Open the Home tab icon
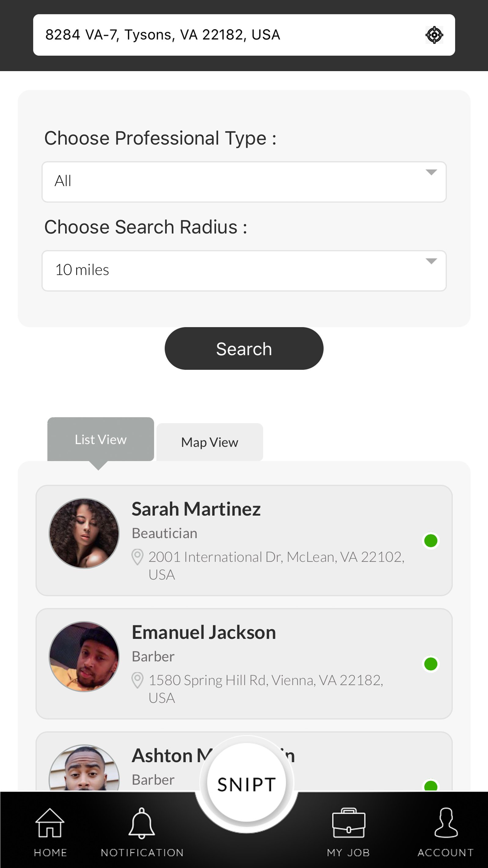Screen dimensions: 488x868 click(50, 822)
